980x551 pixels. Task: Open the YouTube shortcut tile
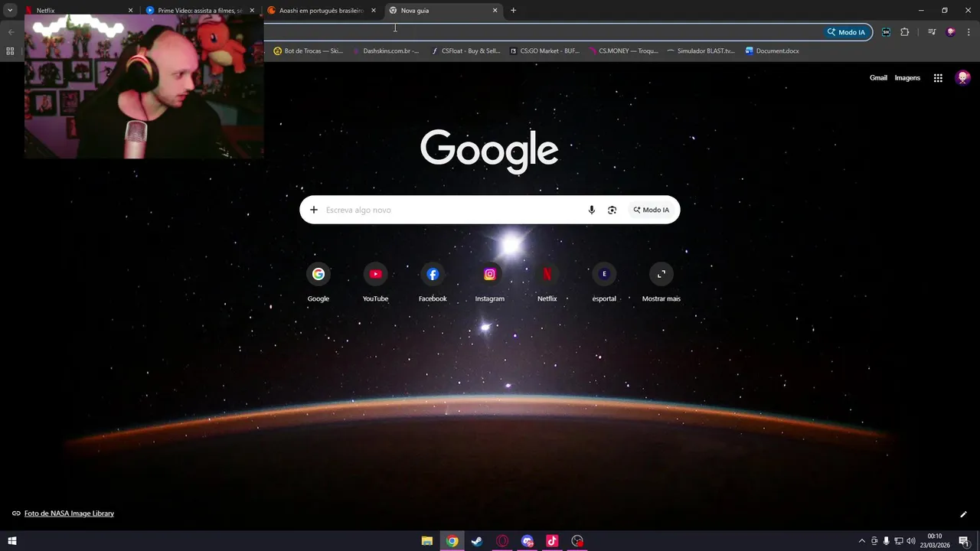click(375, 282)
